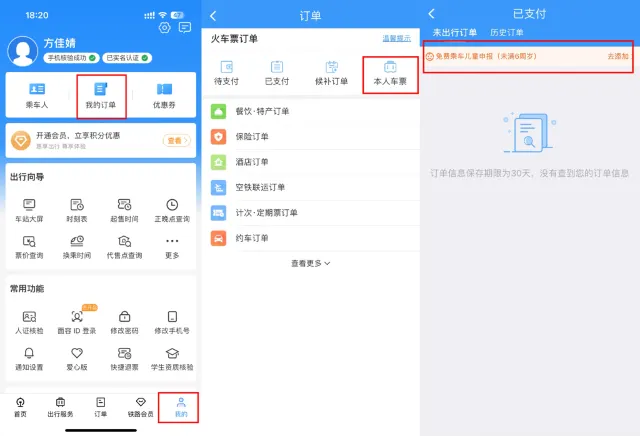The image size is (640, 436).
Task: Tap the user avatar picture
Action: click(x=22, y=51)
